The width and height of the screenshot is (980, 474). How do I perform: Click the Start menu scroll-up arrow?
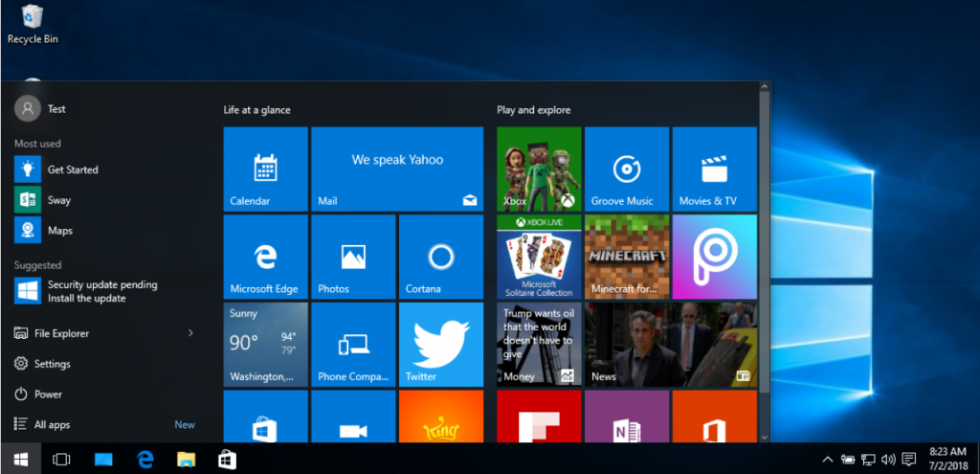click(x=765, y=87)
